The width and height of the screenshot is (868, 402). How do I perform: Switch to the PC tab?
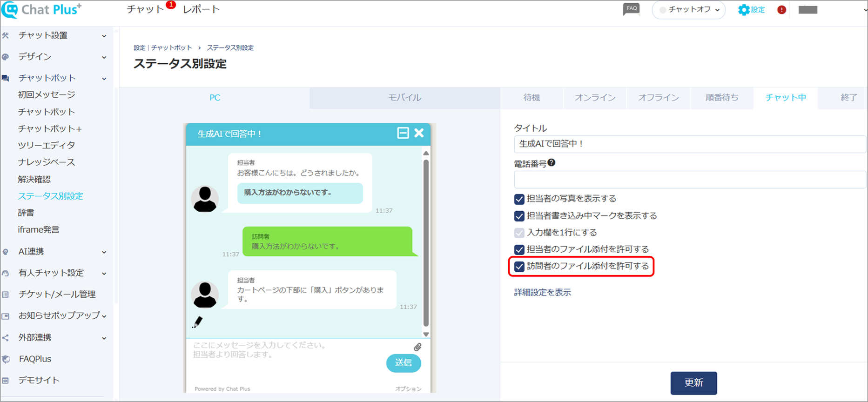click(215, 98)
